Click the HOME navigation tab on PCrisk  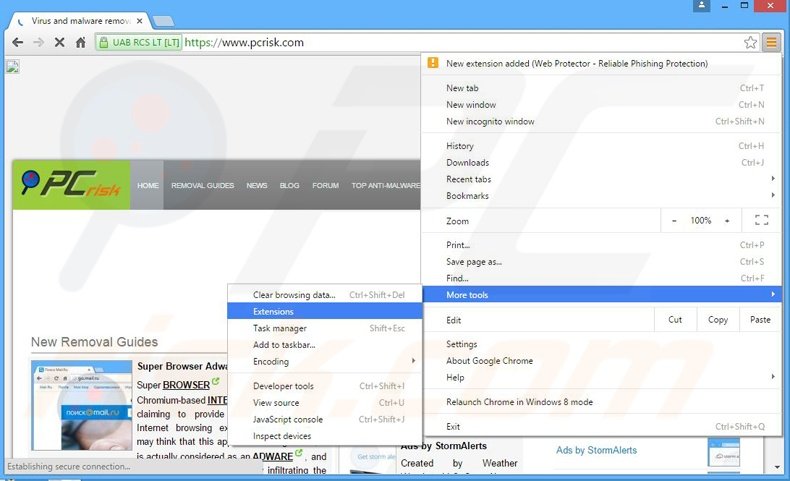[148, 185]
